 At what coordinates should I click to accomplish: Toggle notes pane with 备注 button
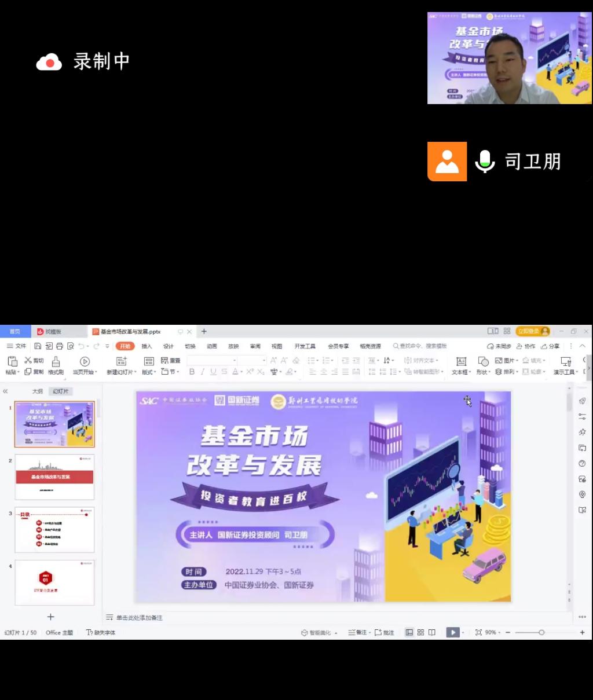[x=358, y=632]
